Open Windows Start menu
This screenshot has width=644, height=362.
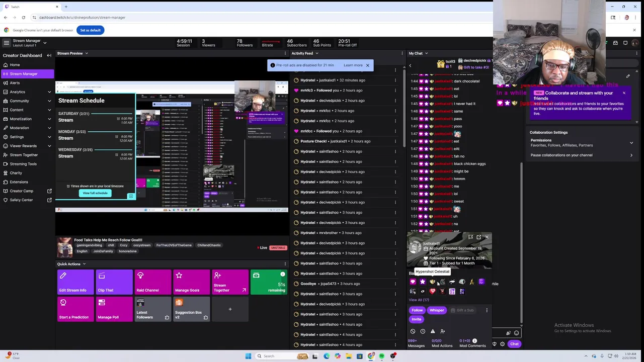(x=248, y=356)
